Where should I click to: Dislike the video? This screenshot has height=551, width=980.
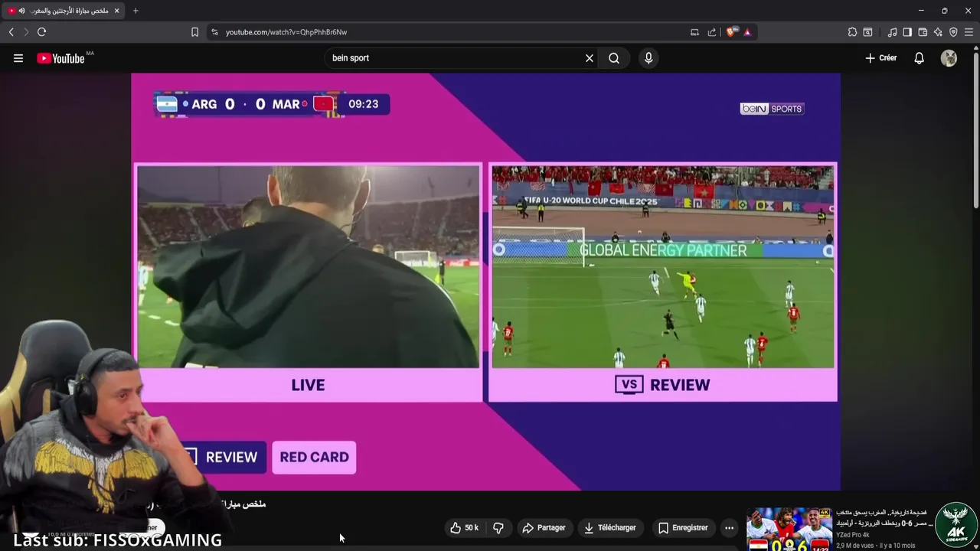[498, 528]
